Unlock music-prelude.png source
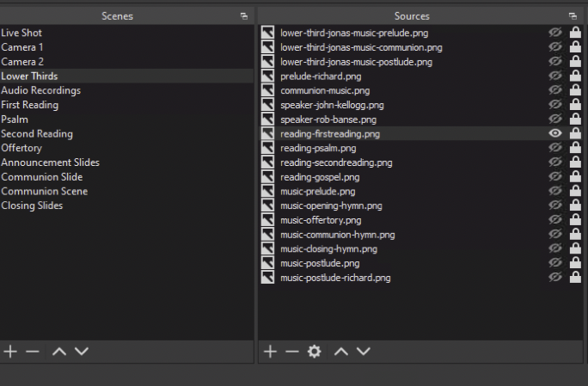The width and height of the screenshot is (588, 386). [x=575, y=191]
